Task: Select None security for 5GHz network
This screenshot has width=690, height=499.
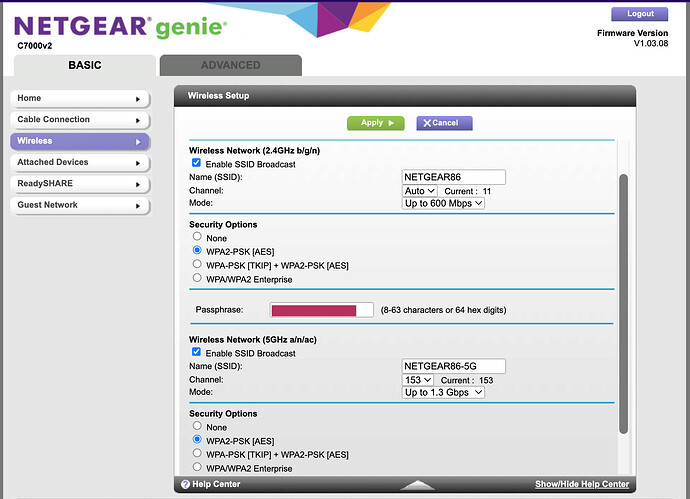Action: tap(197, 426)
